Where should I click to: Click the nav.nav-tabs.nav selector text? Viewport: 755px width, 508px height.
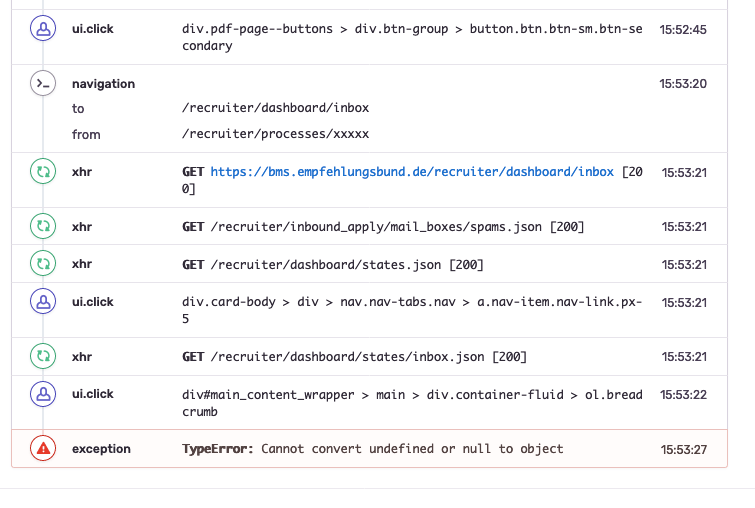click(x=412, y=310)
